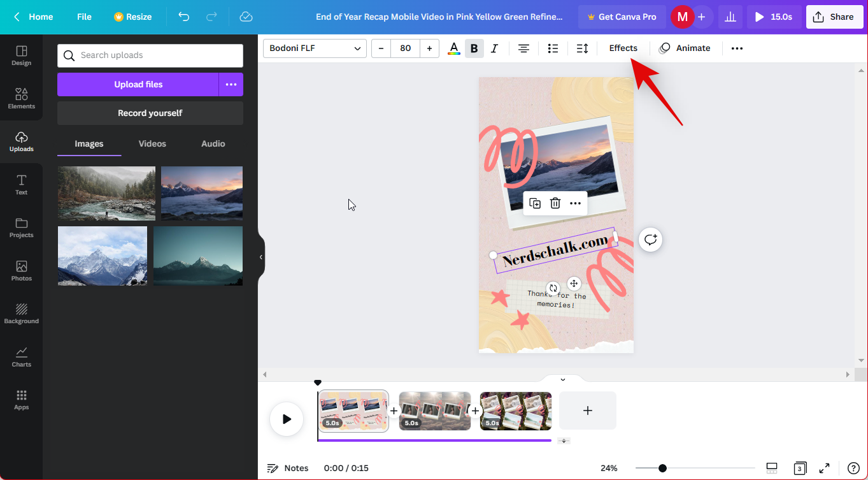
Task: Toggle italic formatting
Action: (495, 48)
